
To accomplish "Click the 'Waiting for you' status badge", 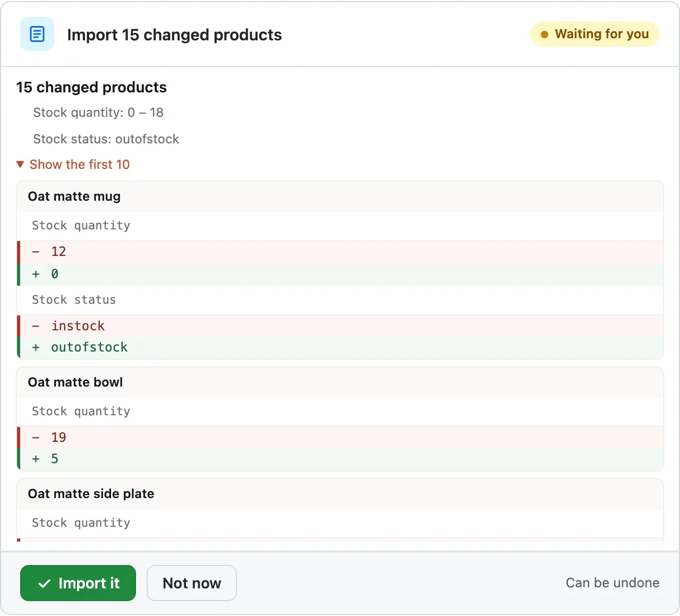I will click(x=595, y=34).
